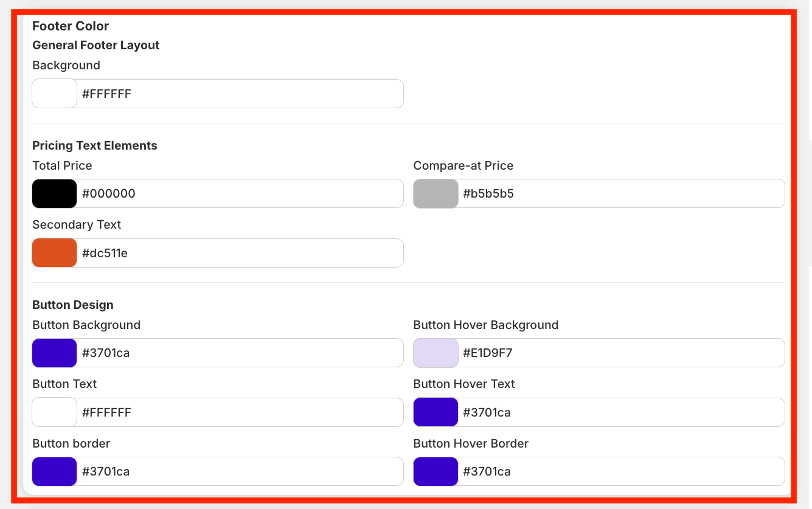The image size is (812, 509).
Task: Select the Button Background color swatch
Action: click(55, 353)
